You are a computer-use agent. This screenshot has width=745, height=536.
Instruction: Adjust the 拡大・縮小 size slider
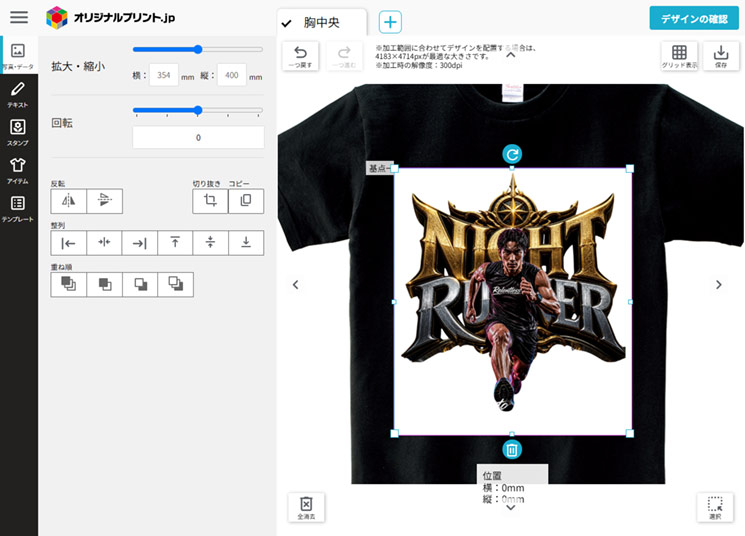coord(198,49)
